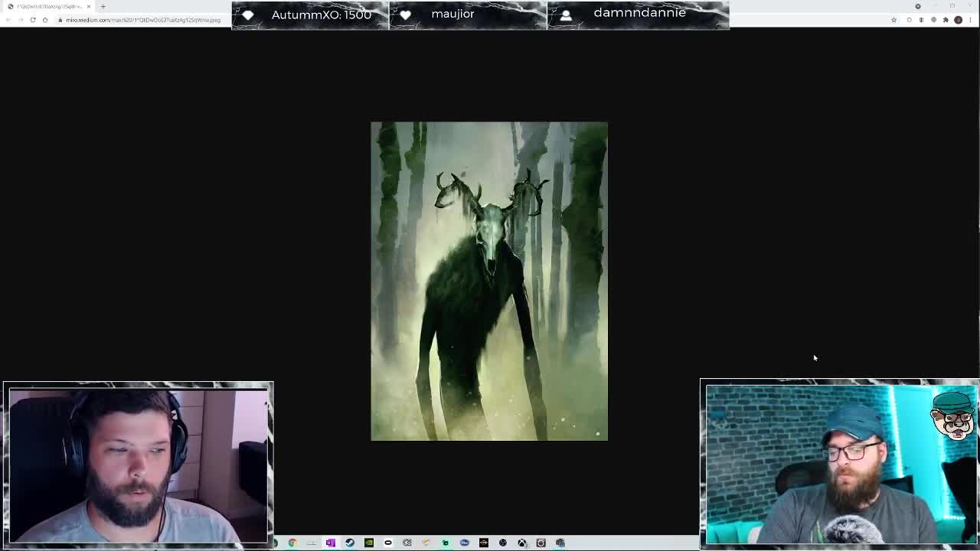Go forward in browser history
This screenshot has height=551, width=980.
click(21, 20)
